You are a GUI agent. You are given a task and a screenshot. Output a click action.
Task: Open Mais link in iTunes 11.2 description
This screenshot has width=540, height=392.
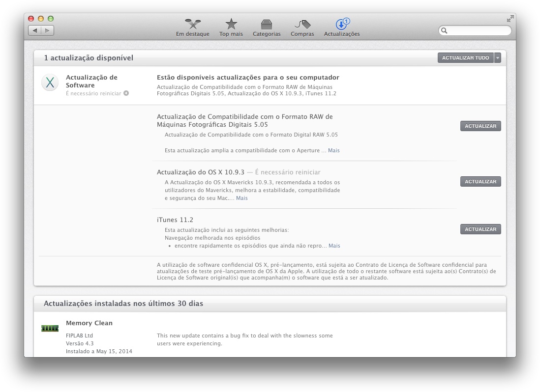coord(334,246)
